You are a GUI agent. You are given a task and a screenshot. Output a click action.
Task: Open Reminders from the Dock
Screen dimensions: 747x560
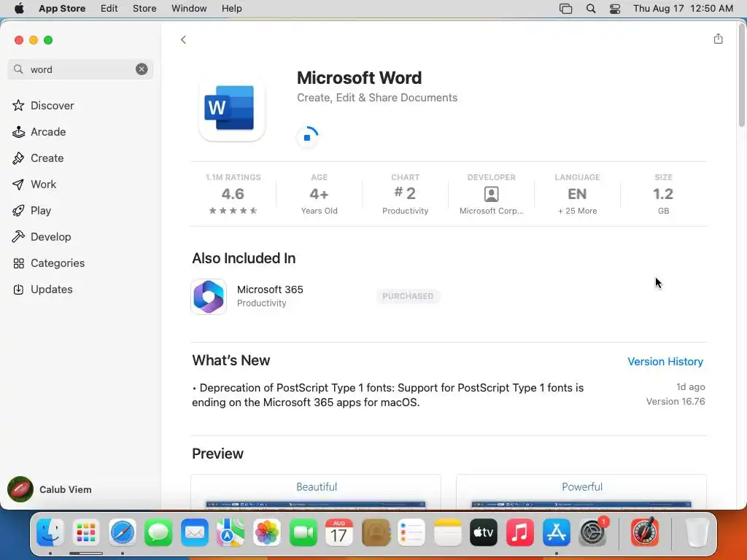[411, 532]
